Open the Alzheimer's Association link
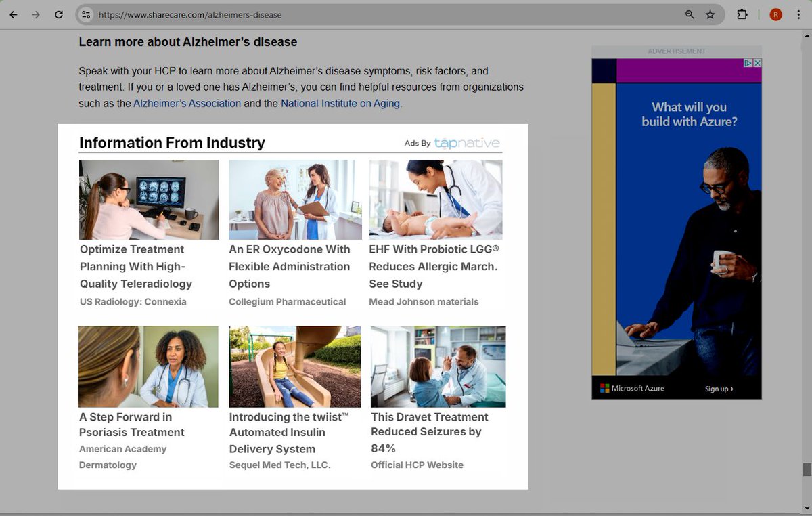812x516 pixels. click(187, 104)
